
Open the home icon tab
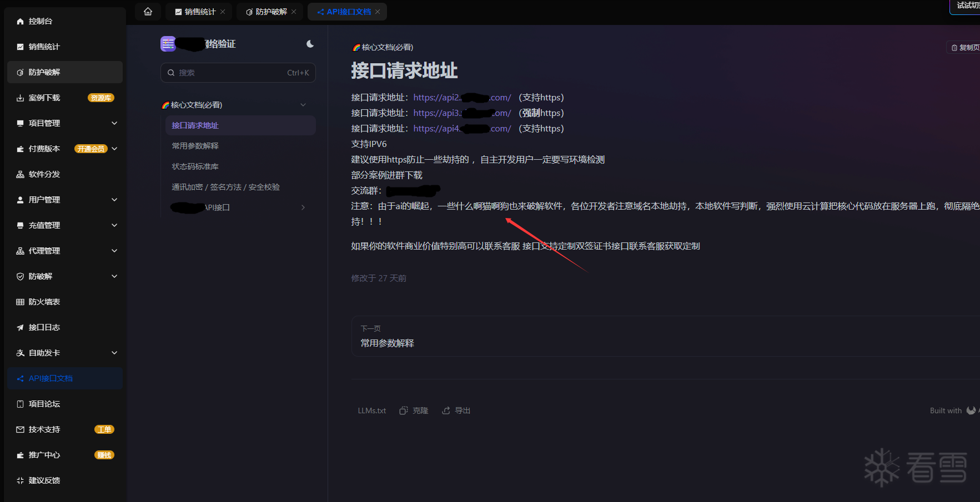point(148,12)
